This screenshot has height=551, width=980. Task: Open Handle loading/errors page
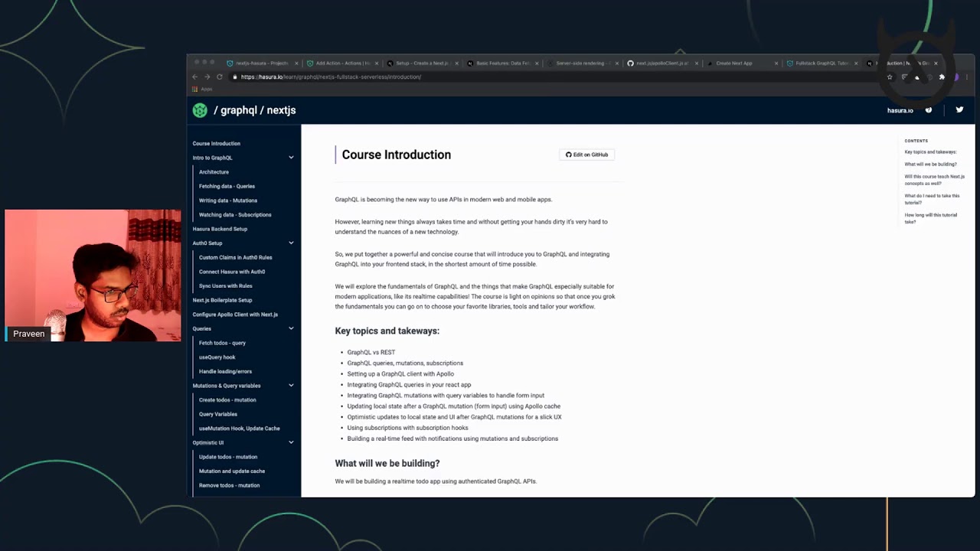pyautogui.click(x=225, y=371)
